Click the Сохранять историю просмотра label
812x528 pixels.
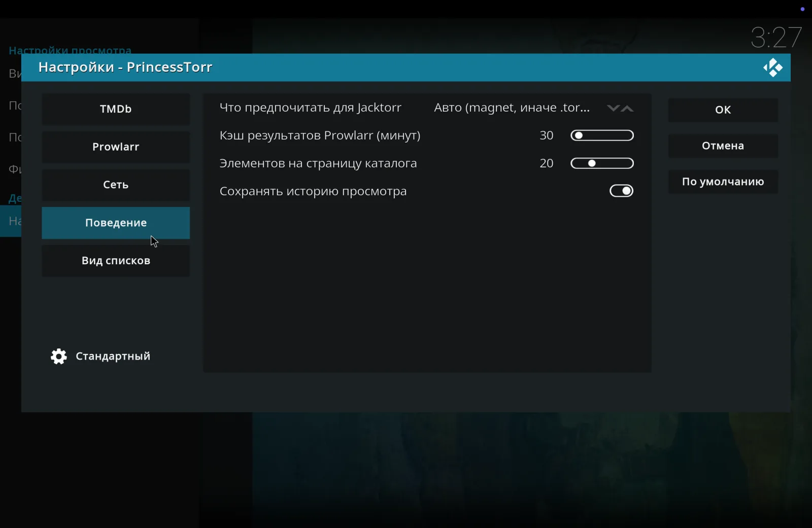pos(313,191)
